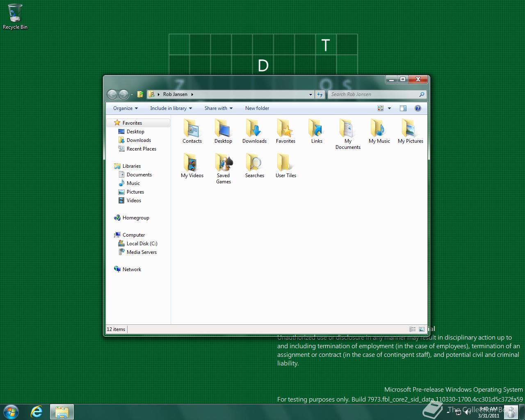Click the Change your view icon

[381, 108]
